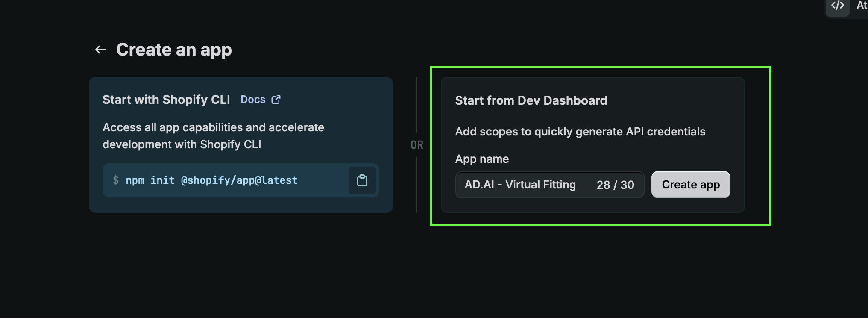Go back using the left arrow
868x318 pixels.
tap(100, 50)
